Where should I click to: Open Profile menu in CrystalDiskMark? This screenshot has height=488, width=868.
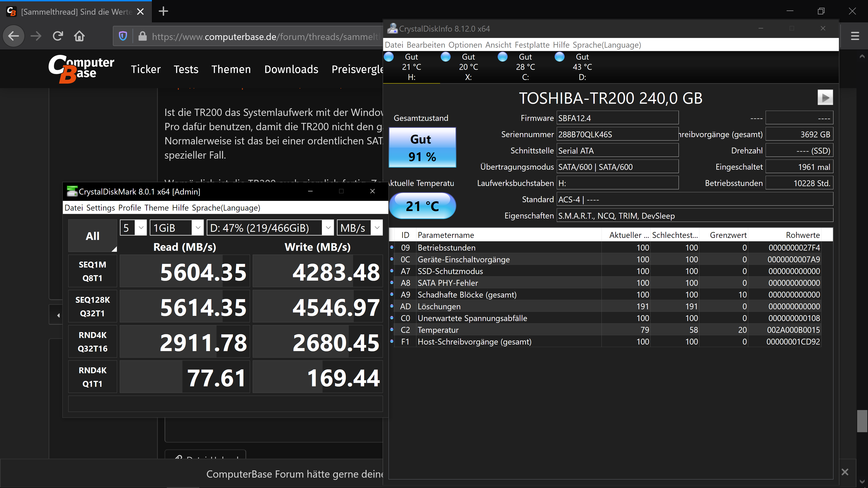[x=130, y=208]
